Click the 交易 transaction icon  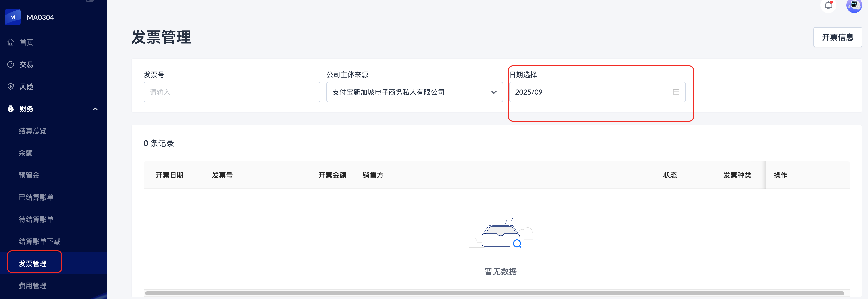(11, 65)
